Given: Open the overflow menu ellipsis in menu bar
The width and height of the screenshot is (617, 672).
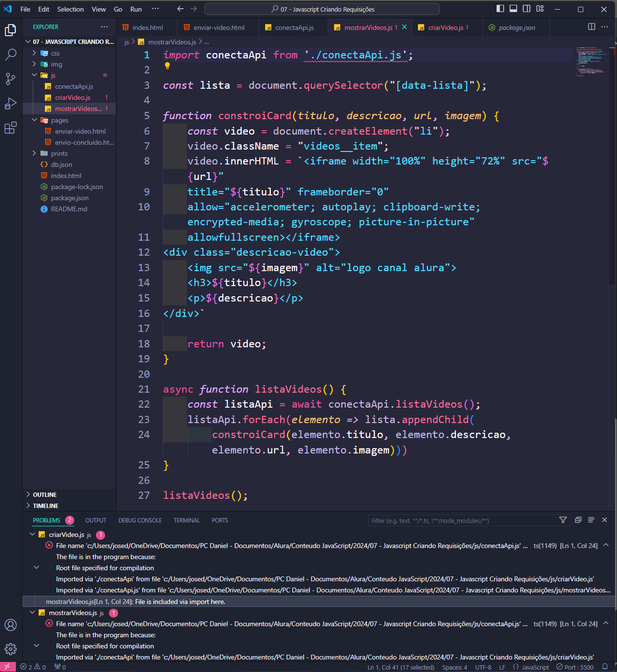Looking at the screenshot, I should pyautogui.click(x=155, y=9).
